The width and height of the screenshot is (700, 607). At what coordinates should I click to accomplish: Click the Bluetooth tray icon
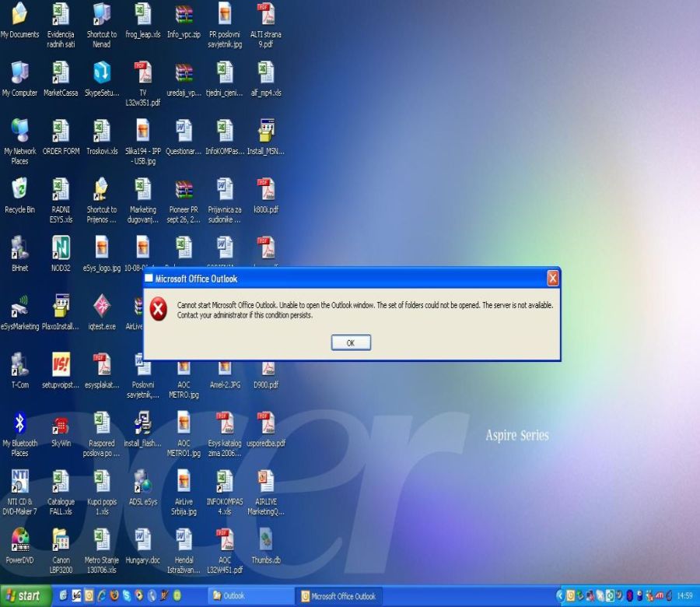pyautogui.click(x=629, y=595)
